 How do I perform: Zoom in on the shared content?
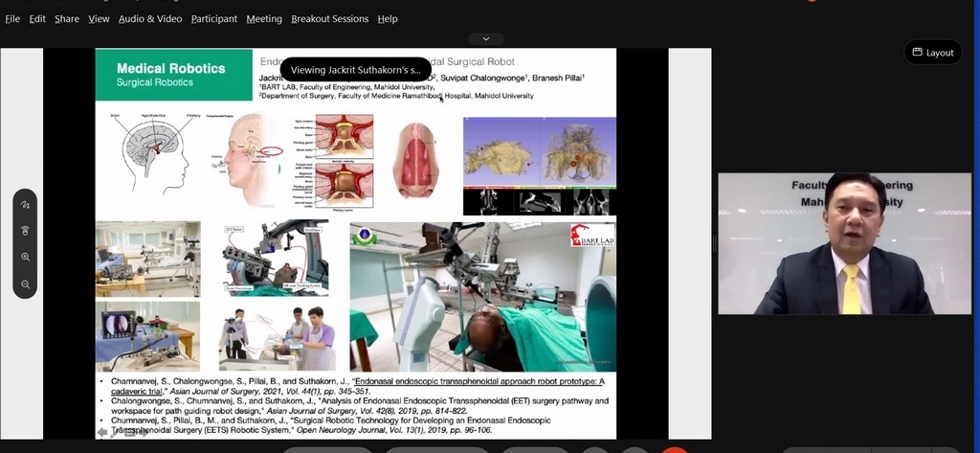pyautogui.click(x=25, y=258)
